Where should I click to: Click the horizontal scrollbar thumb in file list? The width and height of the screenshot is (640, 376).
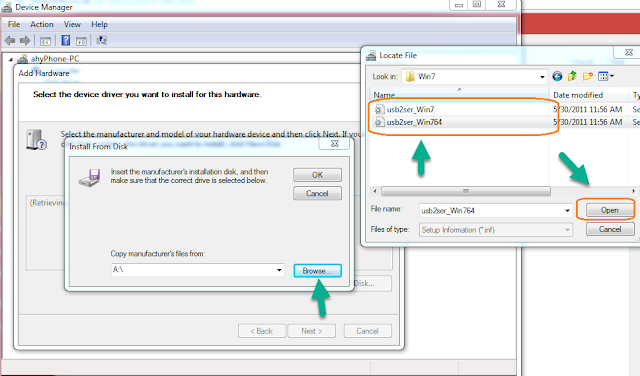pos(466,191)
